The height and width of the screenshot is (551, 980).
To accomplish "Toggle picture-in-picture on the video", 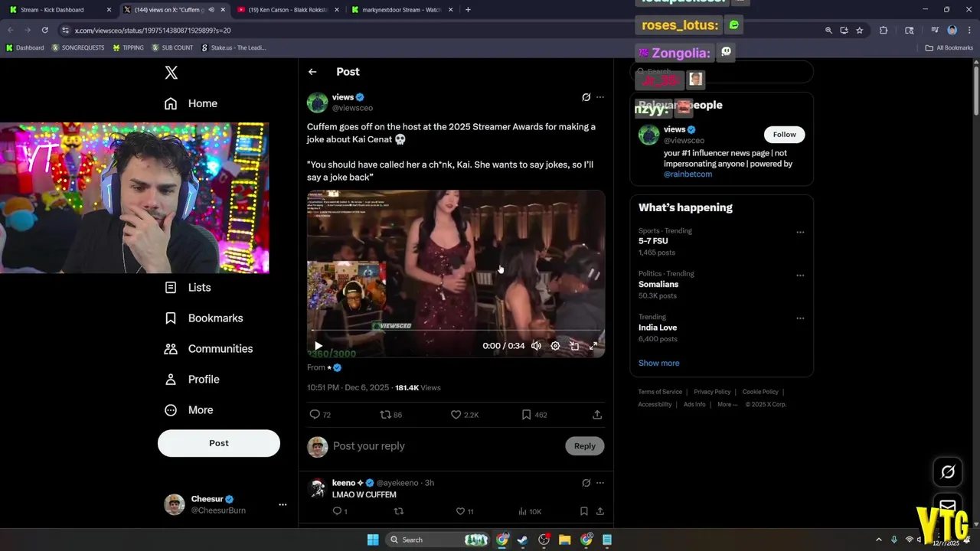I will tap(574, 346).
